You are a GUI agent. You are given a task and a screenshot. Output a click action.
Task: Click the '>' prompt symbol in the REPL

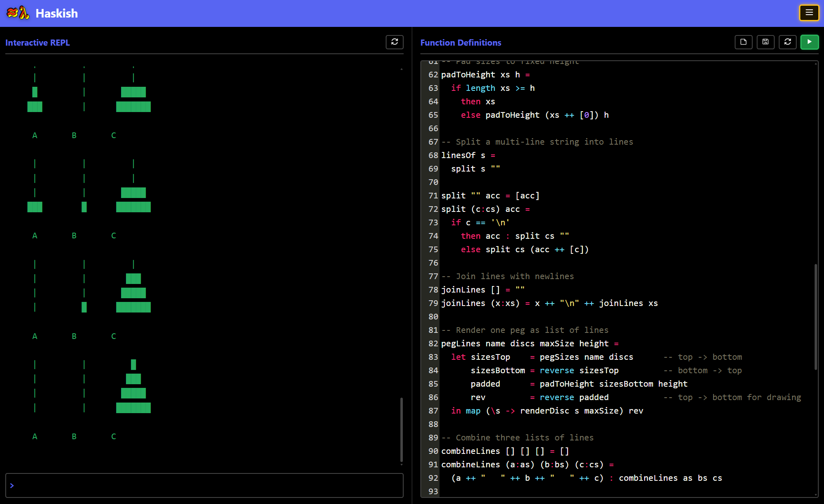12,485
